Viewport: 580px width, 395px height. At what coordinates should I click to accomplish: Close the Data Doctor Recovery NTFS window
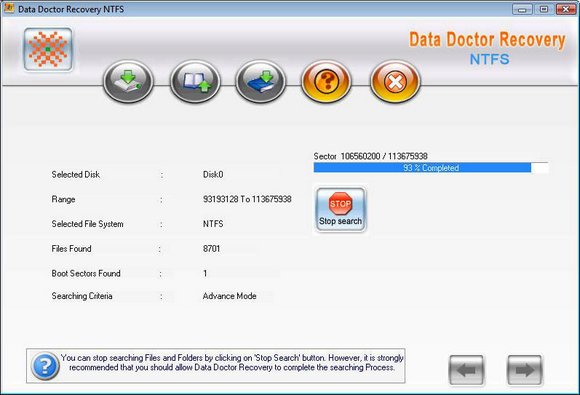566,9
